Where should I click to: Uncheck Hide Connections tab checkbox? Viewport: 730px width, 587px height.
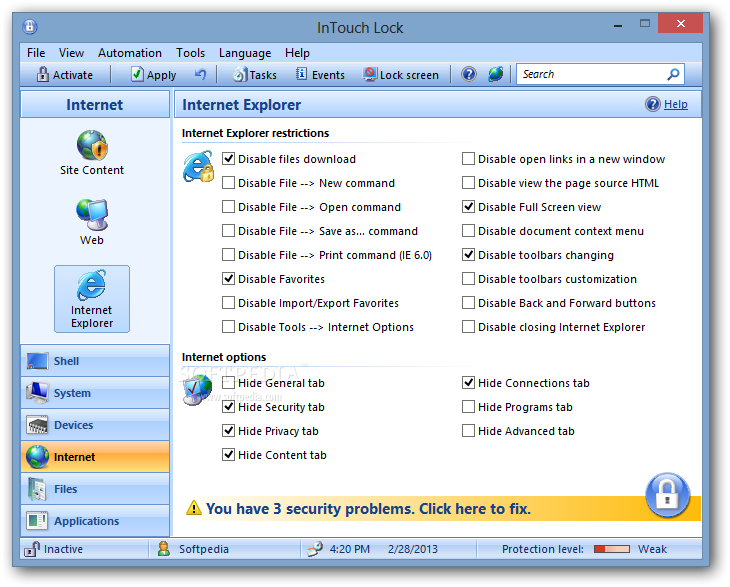click(468, 383)
